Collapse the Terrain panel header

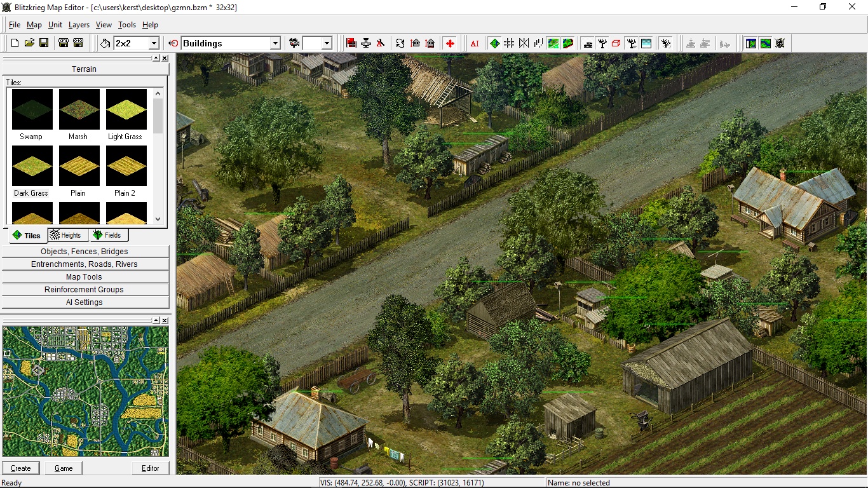click(x=85, y=69)
